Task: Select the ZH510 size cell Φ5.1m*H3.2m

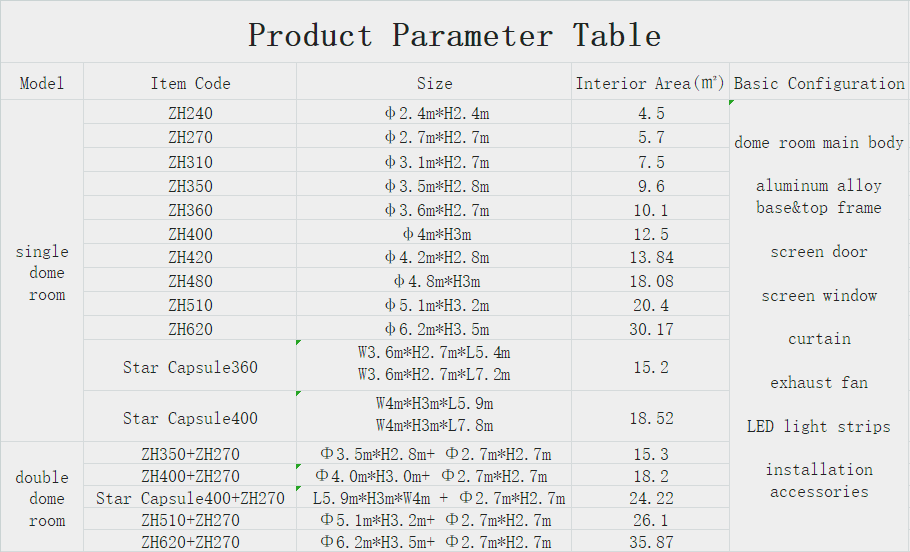Action: (x=434, y=305)
